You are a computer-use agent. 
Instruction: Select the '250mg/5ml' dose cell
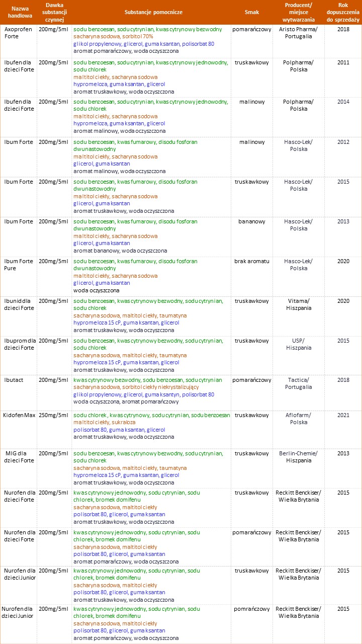coord(53,415)
